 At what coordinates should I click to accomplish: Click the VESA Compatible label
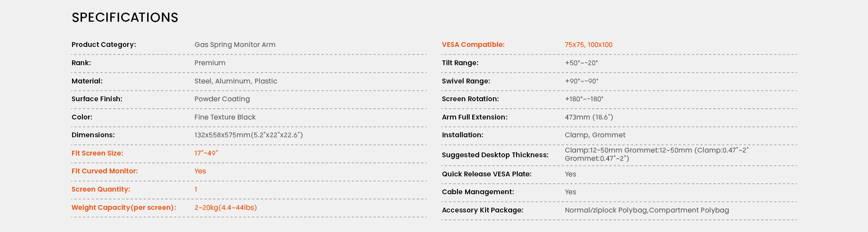tap(473, 45)
